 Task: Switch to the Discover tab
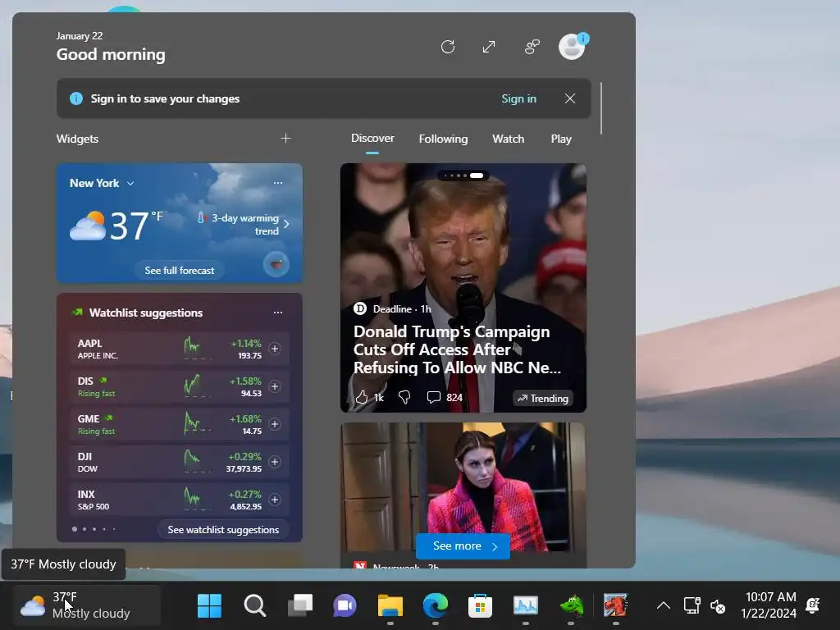coord(372,138)
